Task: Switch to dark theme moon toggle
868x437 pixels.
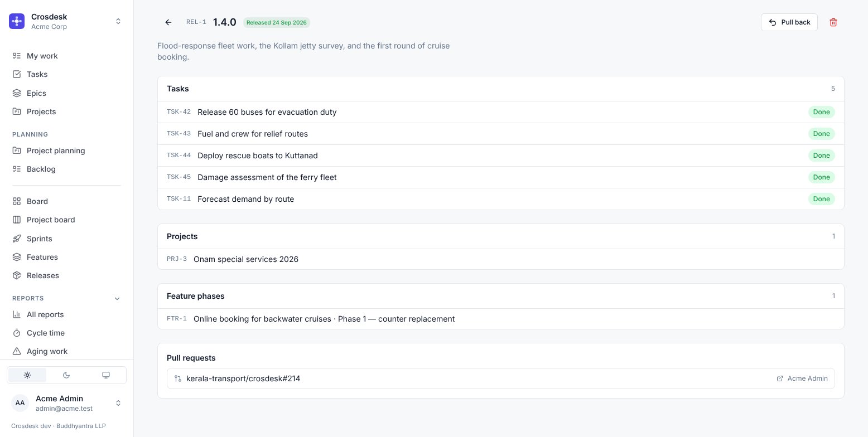Action: click(66, 375)
